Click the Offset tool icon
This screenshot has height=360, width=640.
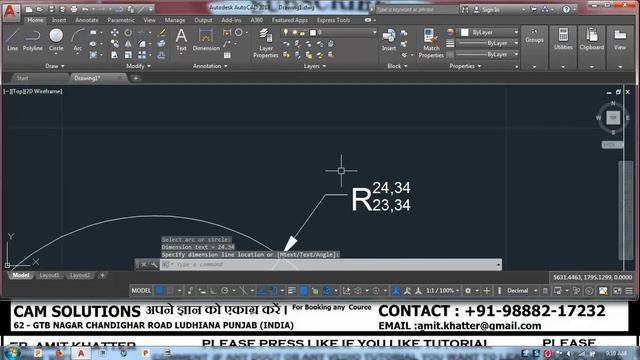point(162,55)
